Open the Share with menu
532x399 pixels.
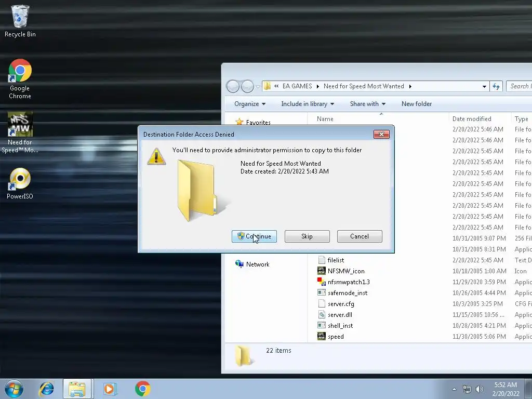(368, 104)
